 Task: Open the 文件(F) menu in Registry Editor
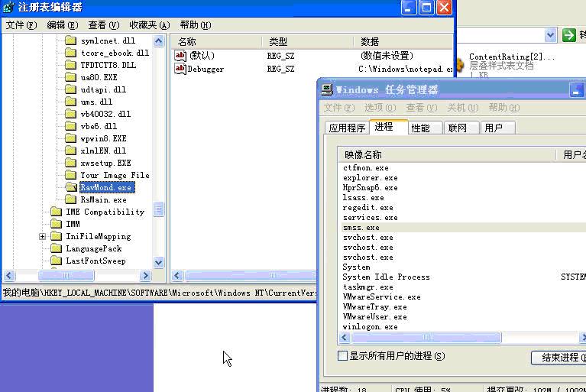point(21,25)
